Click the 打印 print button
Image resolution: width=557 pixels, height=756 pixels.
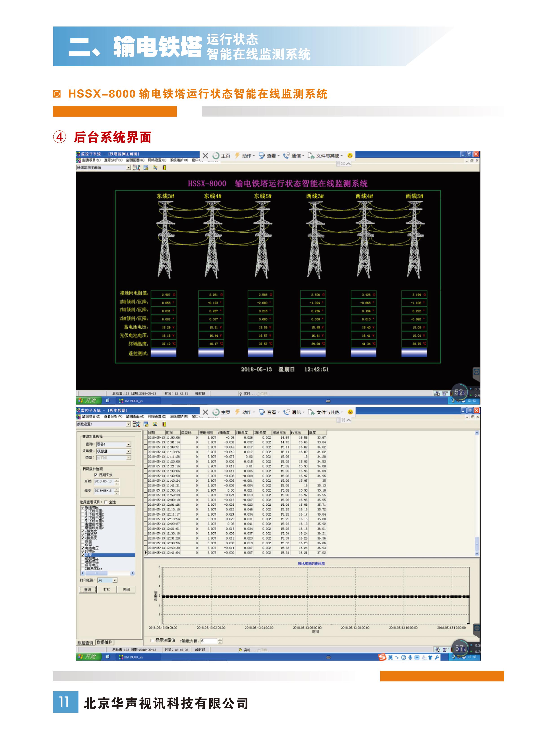click(107, 589)
